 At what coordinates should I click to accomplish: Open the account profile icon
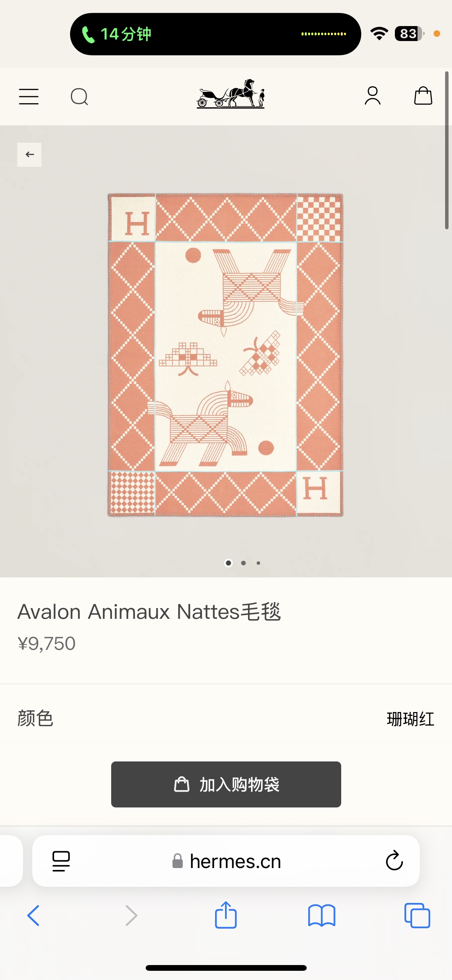tap(372, 95)
